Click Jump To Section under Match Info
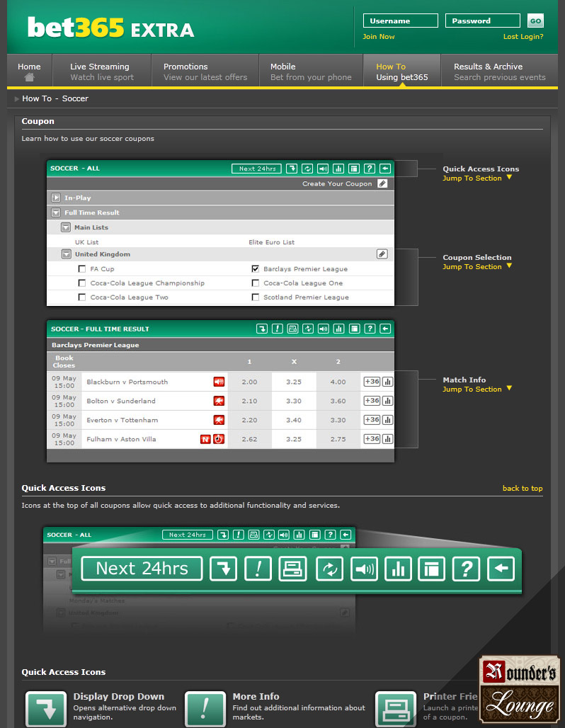 coord(476,389)
